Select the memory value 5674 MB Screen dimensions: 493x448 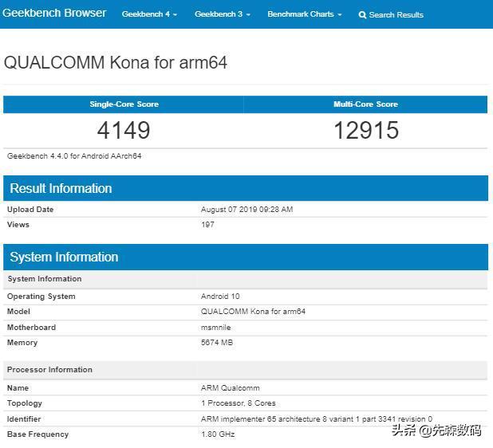[x=217, y=343]
